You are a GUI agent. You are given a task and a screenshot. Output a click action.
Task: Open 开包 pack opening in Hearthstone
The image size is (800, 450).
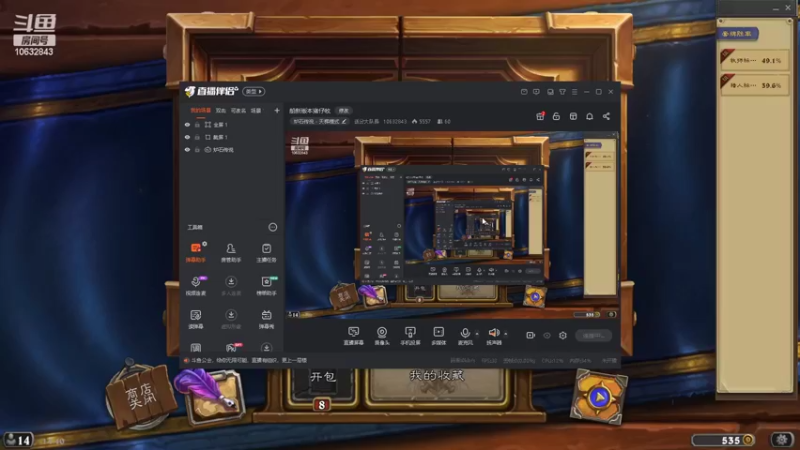coord(323,386)
